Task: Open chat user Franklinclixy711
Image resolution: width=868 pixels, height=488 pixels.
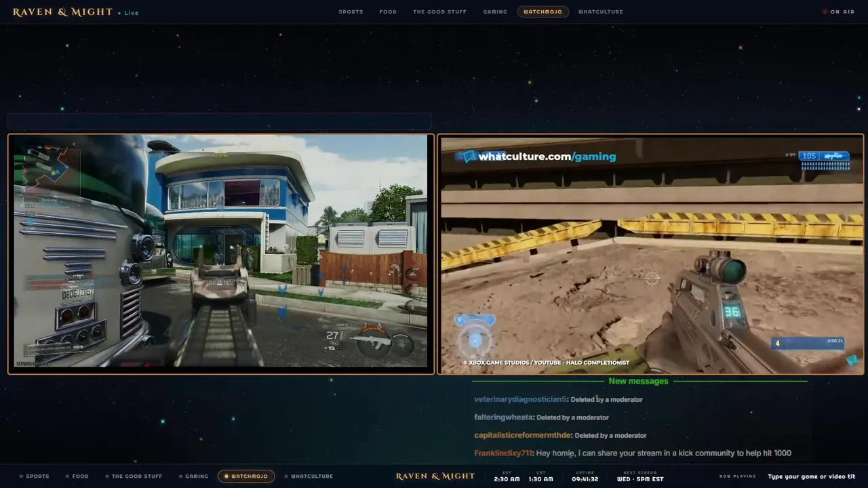Action: click(503, 453)
